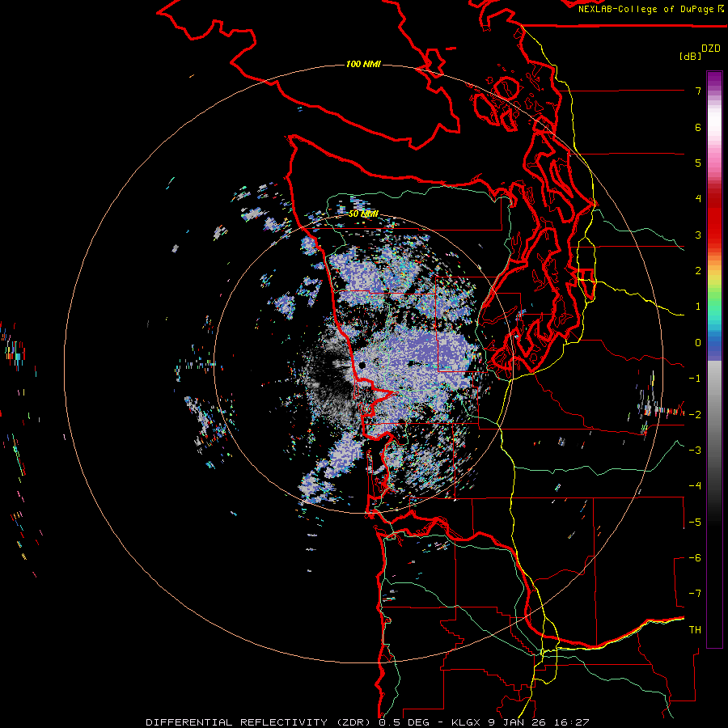Image resolution: width=728 pixels, height=728 pixels.
Task: Click the TH threshold legend label
Action: tap(695, 630)
